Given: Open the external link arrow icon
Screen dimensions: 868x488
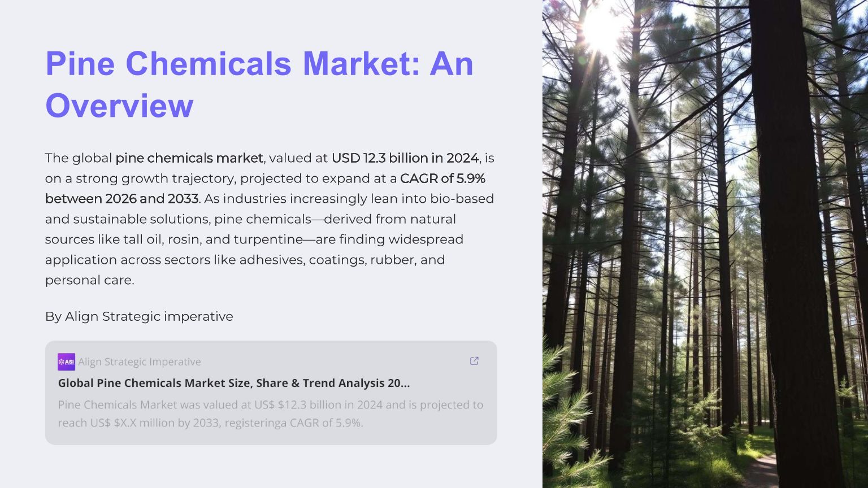Looking at the screenshot, I should (x=474, y=361).
